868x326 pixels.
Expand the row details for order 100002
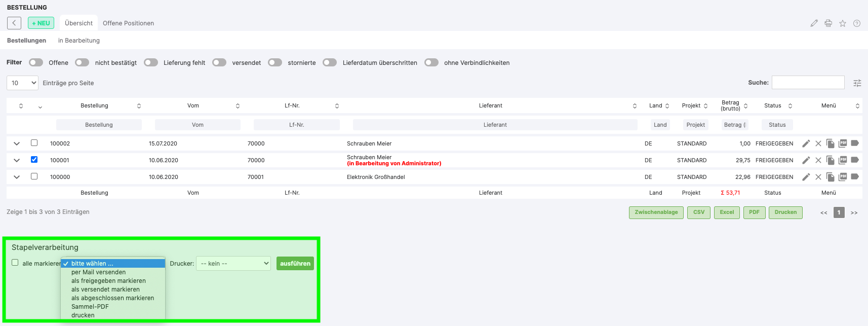[17, 143]
